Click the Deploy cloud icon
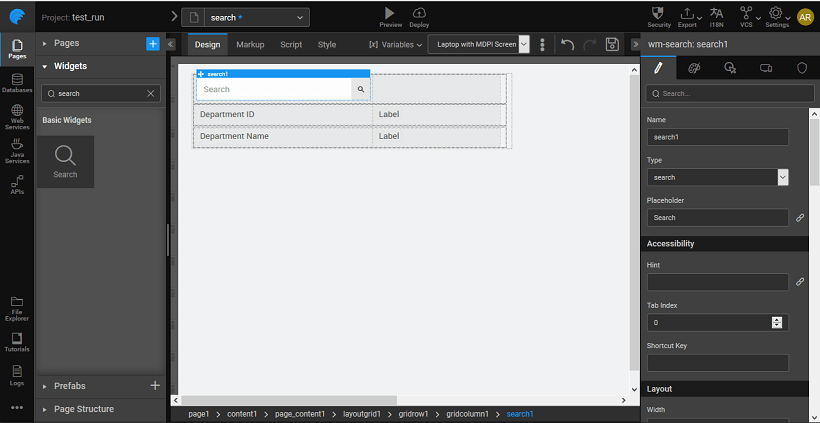This screenshot has width=820, height=423. [419, 13]
